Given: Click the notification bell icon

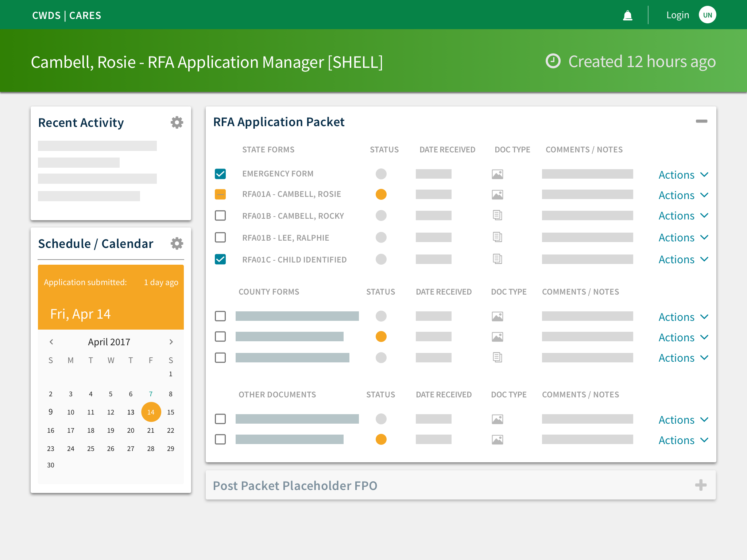Looking at the screenshot, I should point(627,15).
